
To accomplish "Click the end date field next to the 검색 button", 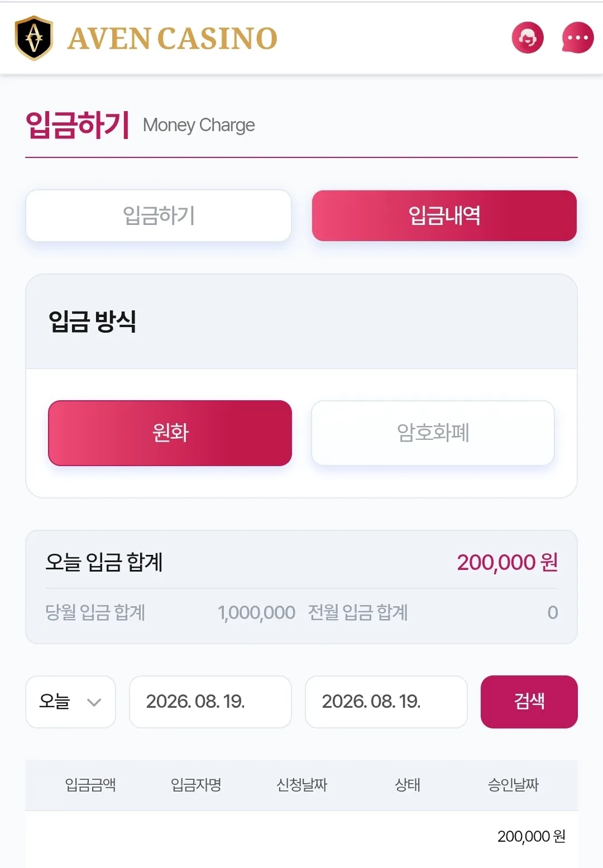I will [x=386, y=702].
